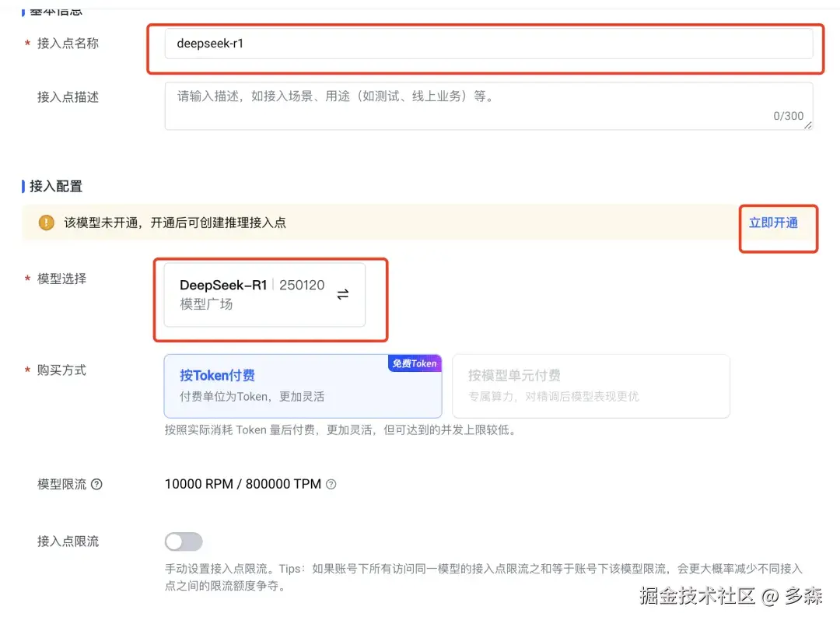Viewport: 840px width, 624px height.
Task: Click the 购买方式 field label
Action: [x=61, y=370]
